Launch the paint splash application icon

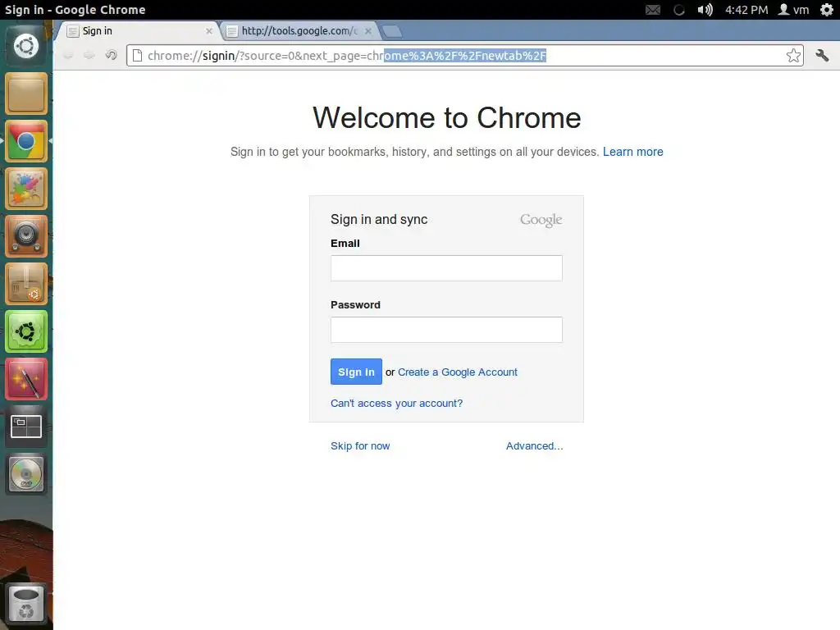coord(26,189)
